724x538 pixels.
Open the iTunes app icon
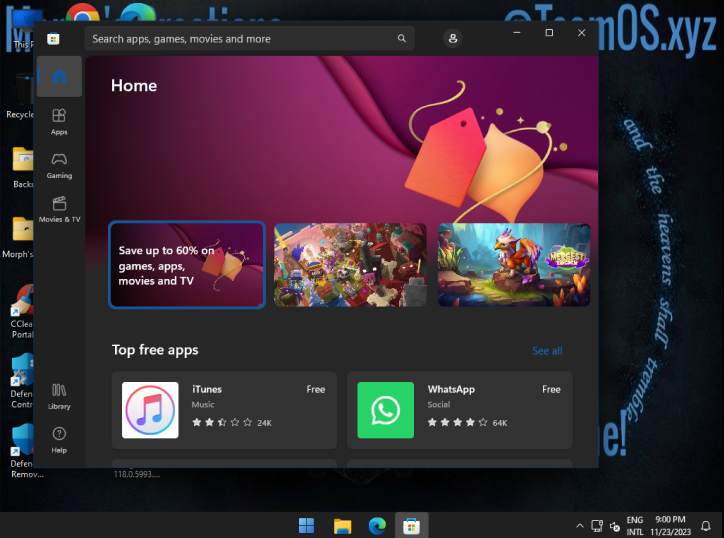tap(150, 410)
